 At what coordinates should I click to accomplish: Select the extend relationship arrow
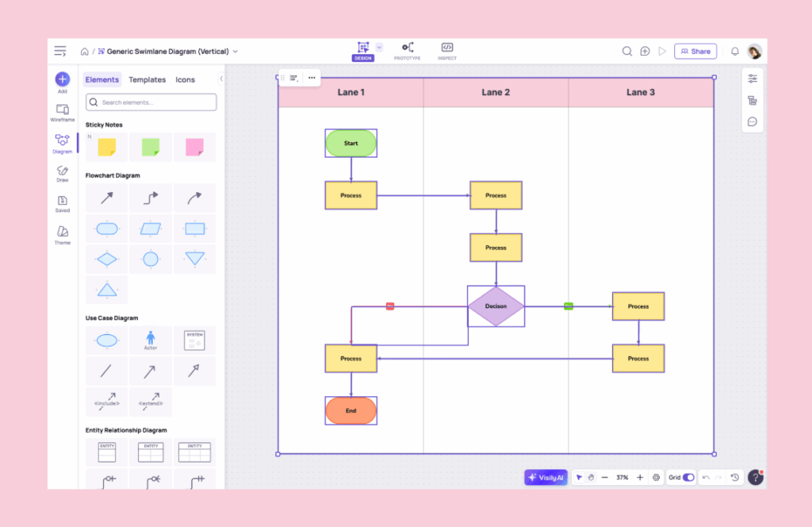pos(151,402)
